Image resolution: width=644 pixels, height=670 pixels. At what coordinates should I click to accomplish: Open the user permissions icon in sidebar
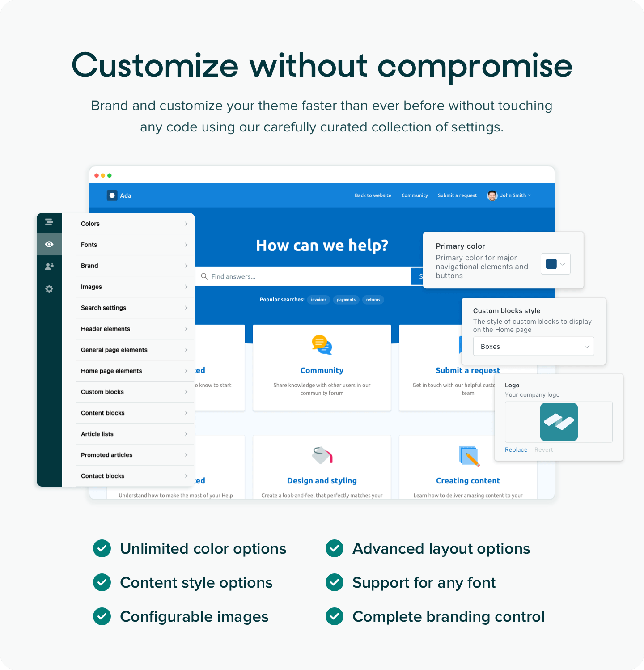point(49,266)
